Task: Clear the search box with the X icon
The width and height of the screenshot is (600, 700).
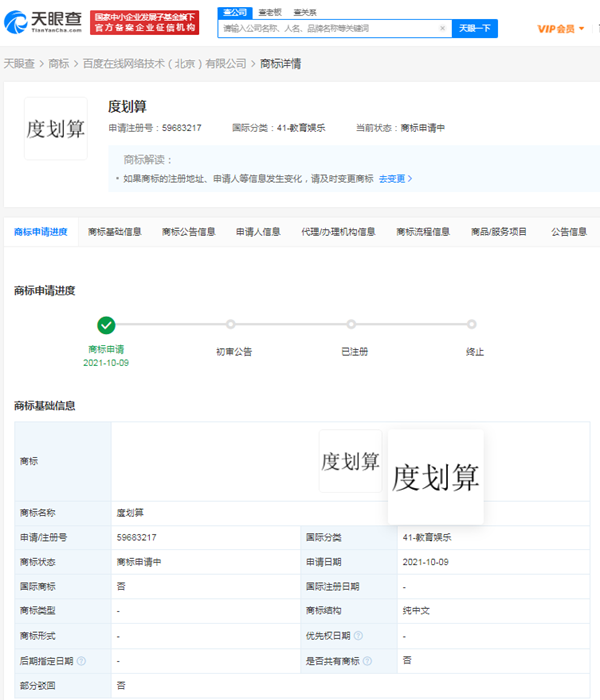Action: point(443,29)
